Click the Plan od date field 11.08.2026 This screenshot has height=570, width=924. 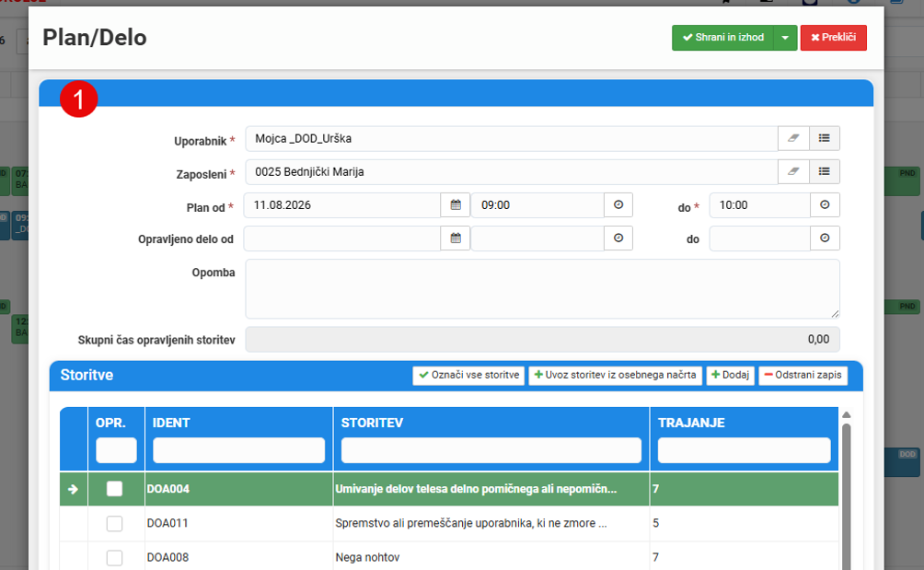(x=342, y=205)
